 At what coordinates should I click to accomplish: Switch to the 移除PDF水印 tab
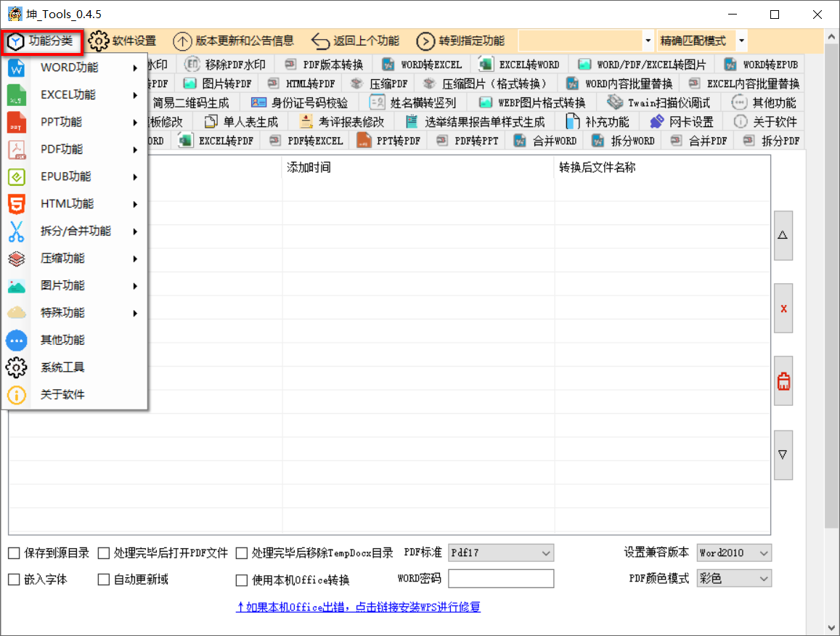coord(225,65)
